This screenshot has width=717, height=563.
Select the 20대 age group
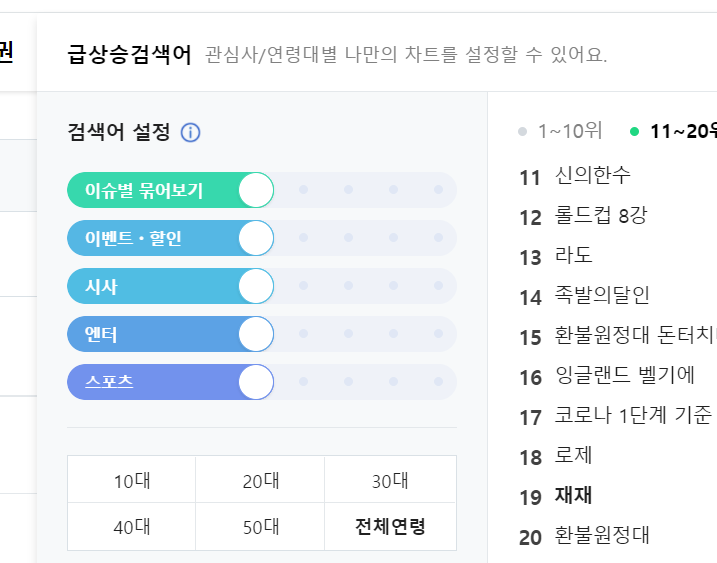click(260, 480)
